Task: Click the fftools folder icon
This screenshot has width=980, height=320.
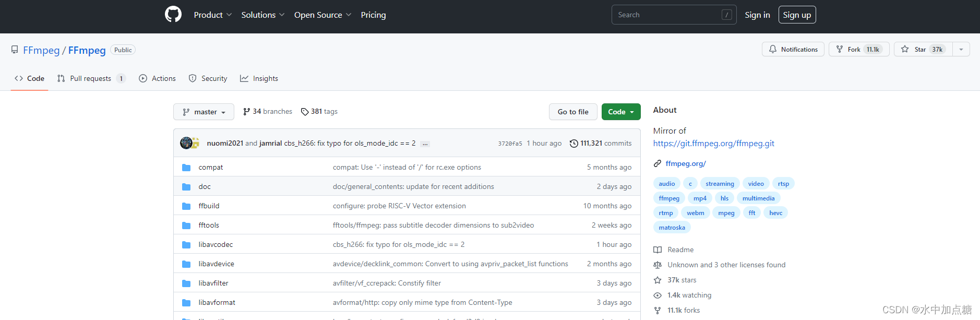Action: 186,226
